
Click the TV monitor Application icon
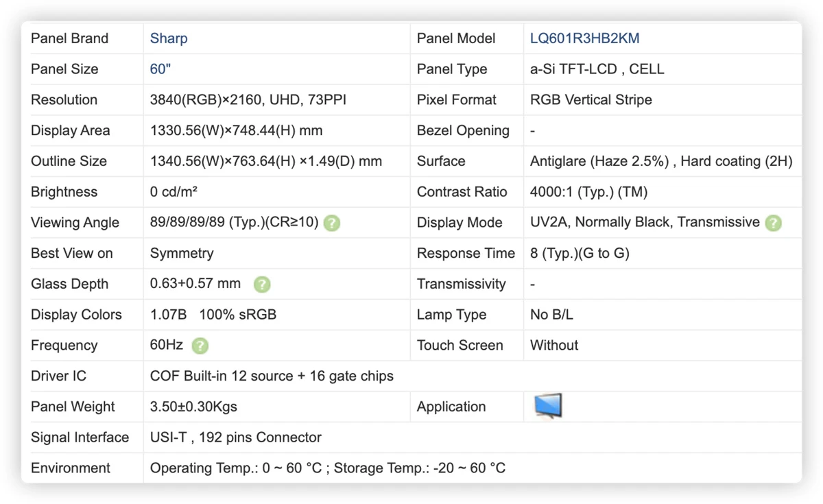click(x=548, y=406)
